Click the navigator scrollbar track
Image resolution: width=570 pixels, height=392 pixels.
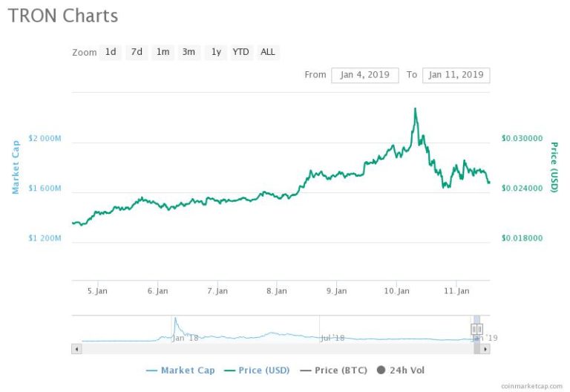(x=278, y=349)
